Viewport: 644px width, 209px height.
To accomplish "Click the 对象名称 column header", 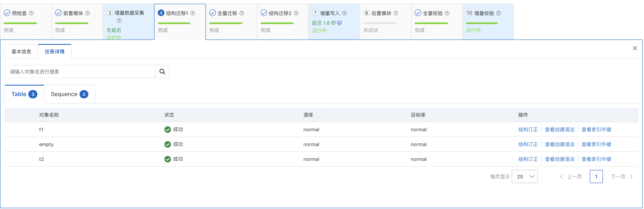I will pos(49,115).
